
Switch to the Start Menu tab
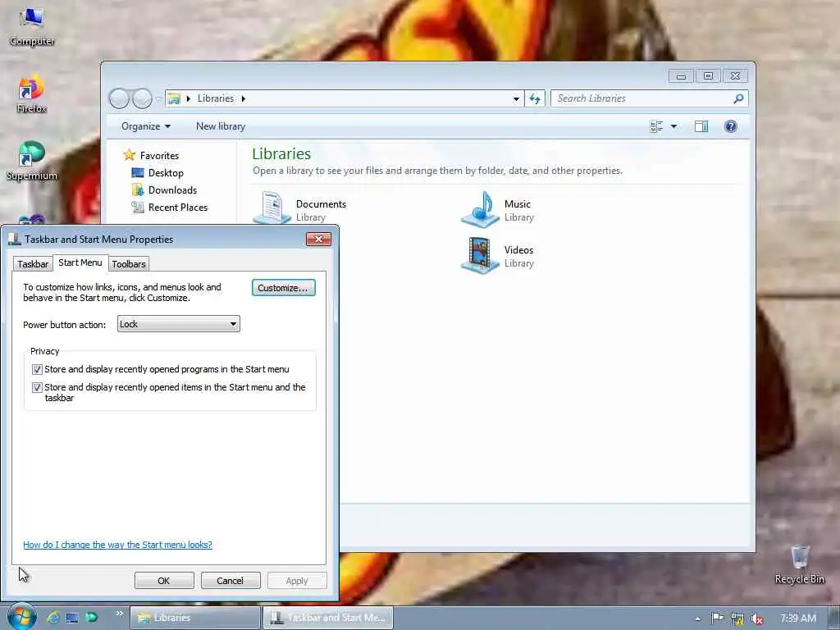[80, 262]
